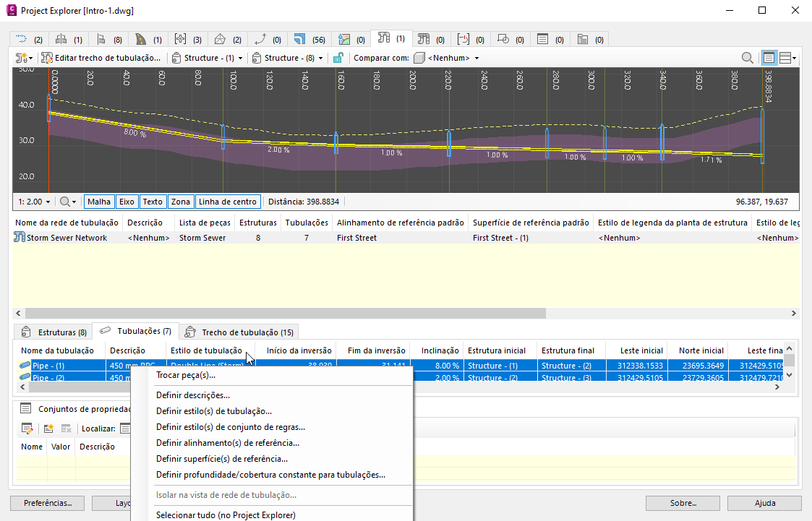This screenshot has width=812, height=521.
Task: Open the profile zoom magnifier dropdown
Action: point(68,202)
